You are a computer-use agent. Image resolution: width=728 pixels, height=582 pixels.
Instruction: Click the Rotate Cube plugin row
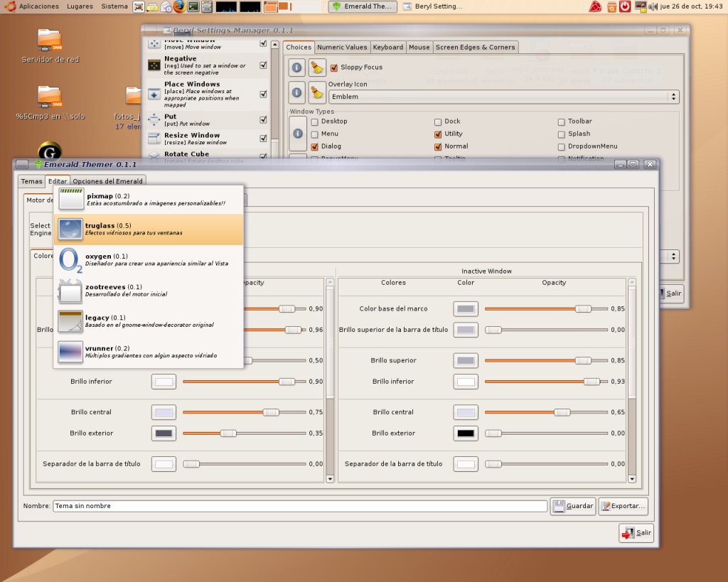[207, 156]
